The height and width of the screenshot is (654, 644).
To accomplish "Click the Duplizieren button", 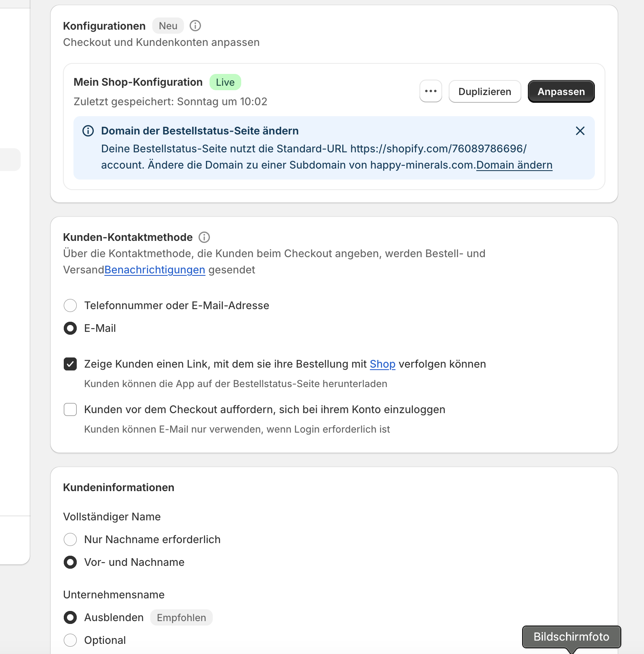I will tap(485, 91).
